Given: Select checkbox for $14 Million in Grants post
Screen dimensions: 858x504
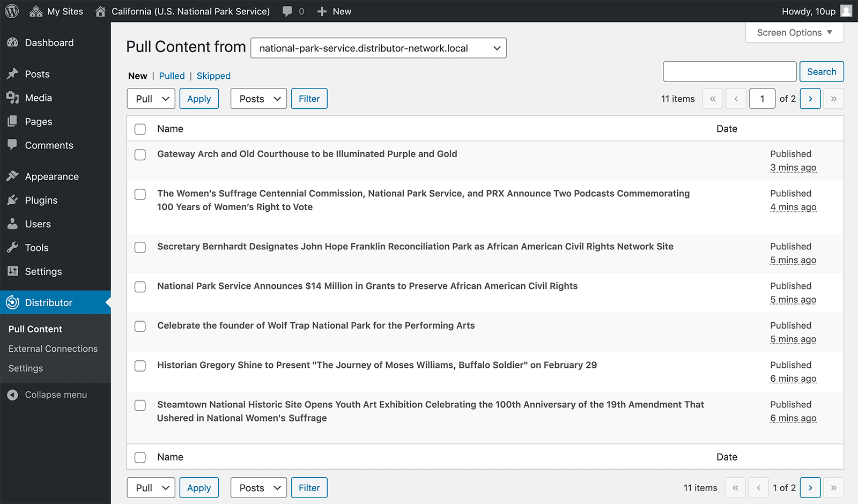Looking at the screenshot, I should click(140, 287).
